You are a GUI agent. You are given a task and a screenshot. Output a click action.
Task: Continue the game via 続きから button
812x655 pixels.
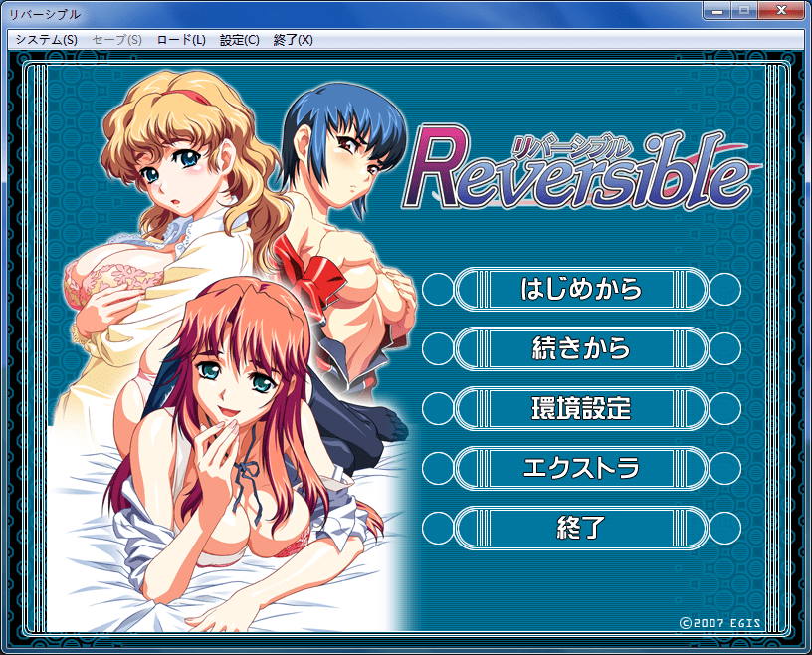tap(581, 348)
